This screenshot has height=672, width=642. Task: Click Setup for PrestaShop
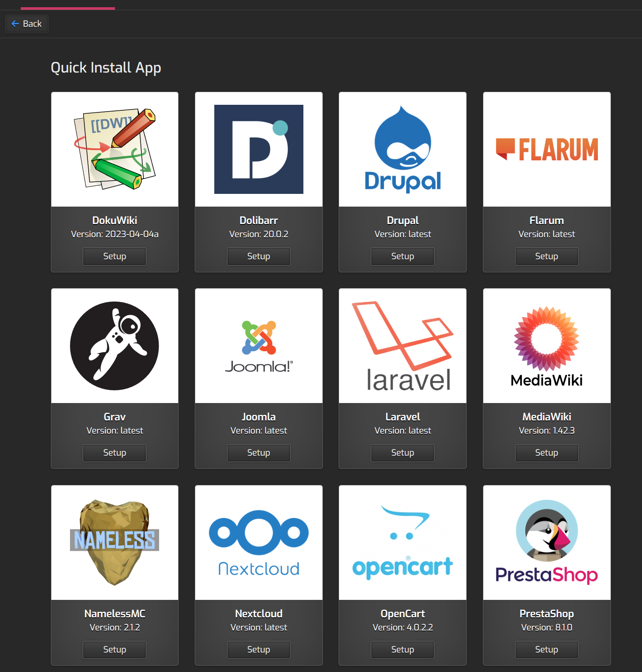click(547, 650)
